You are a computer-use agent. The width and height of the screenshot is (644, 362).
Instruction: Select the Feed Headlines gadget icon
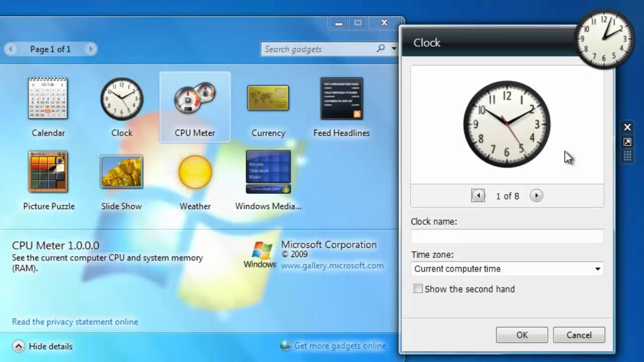(342, 99)
